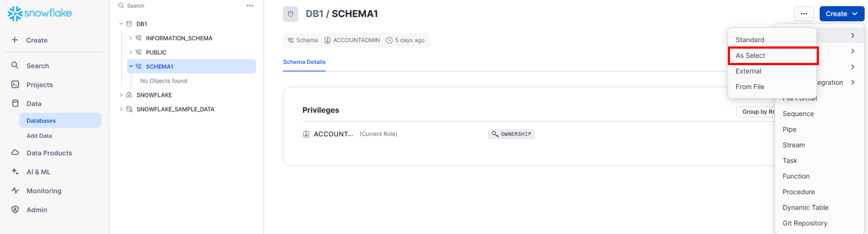Expand the INFORMATION_SCHEMA node
Screen dimensions: 868x234
[x=131, y=38]
